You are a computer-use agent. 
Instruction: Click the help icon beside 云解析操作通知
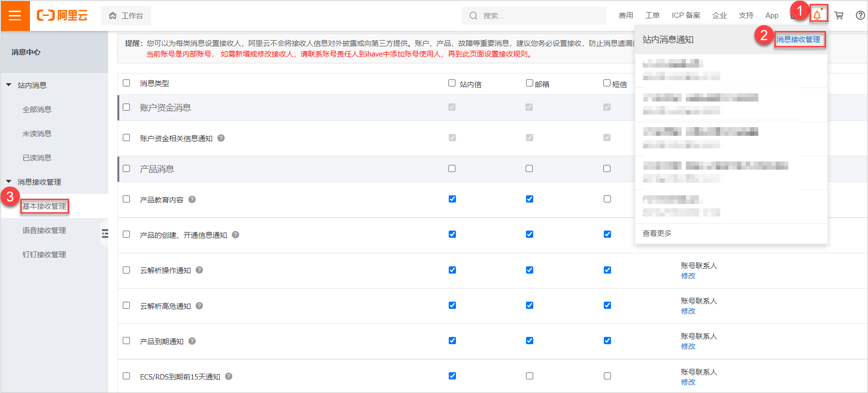coord(199,270)
